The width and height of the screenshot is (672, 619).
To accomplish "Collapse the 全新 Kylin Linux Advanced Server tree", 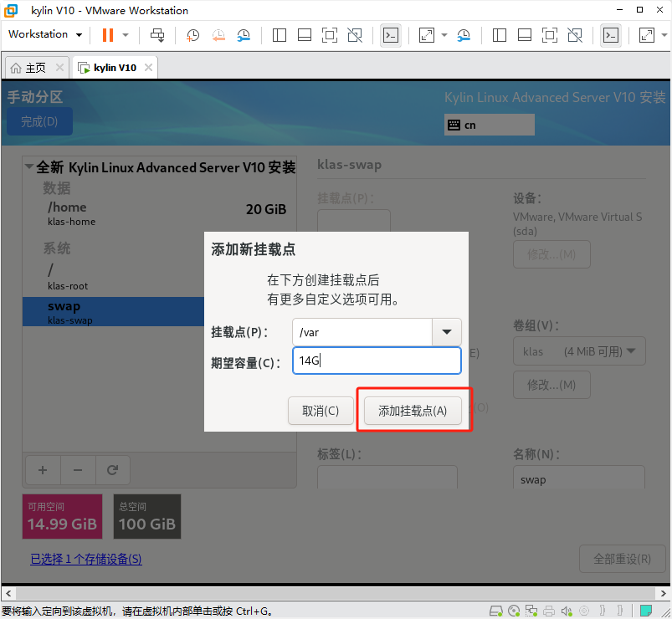I will [29, 166].
